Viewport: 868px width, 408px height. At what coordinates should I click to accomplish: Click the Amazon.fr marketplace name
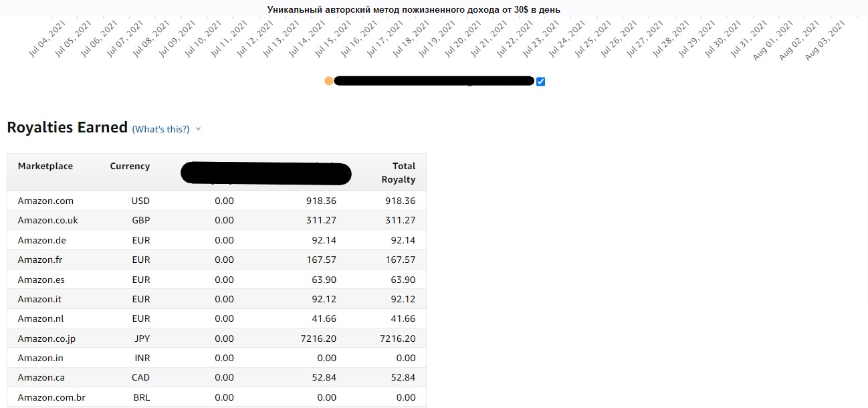tap(40, 260)
